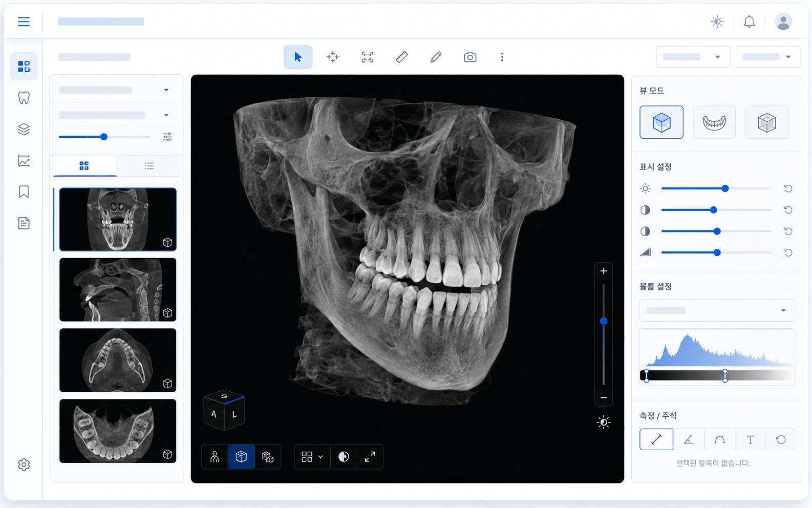The height and width of the screenshot is (508, 812).
Task: Select the pencil annotation tool
Action: tap(436, 57)
